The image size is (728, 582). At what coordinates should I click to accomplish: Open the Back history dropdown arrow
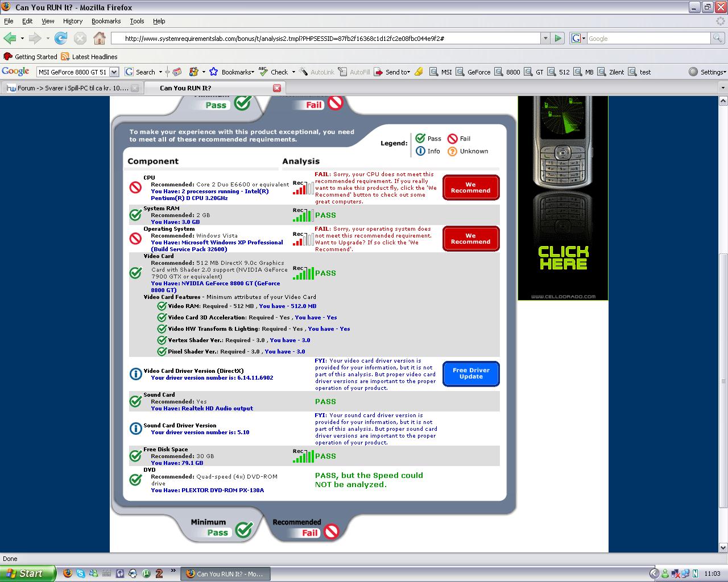pos(22,39)
